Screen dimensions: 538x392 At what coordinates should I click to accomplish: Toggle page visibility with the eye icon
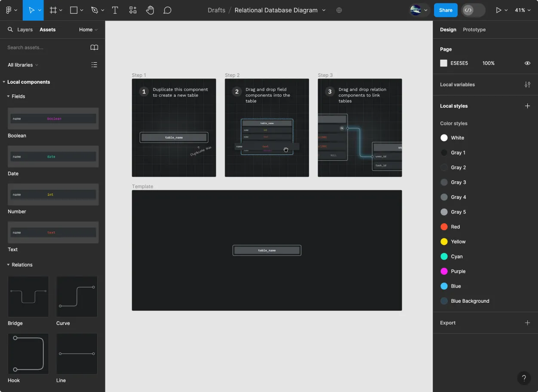click(x=527, y=63)
